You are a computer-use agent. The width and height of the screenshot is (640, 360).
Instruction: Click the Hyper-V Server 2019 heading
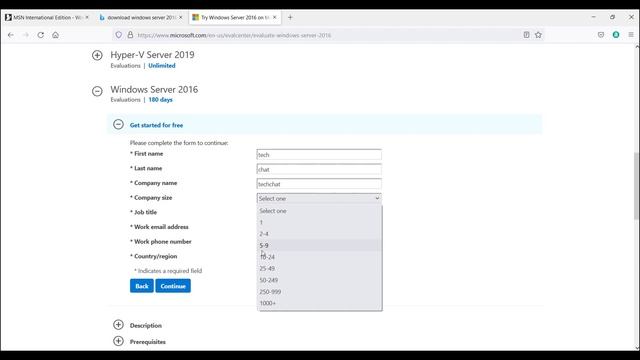tap(152, 55)
